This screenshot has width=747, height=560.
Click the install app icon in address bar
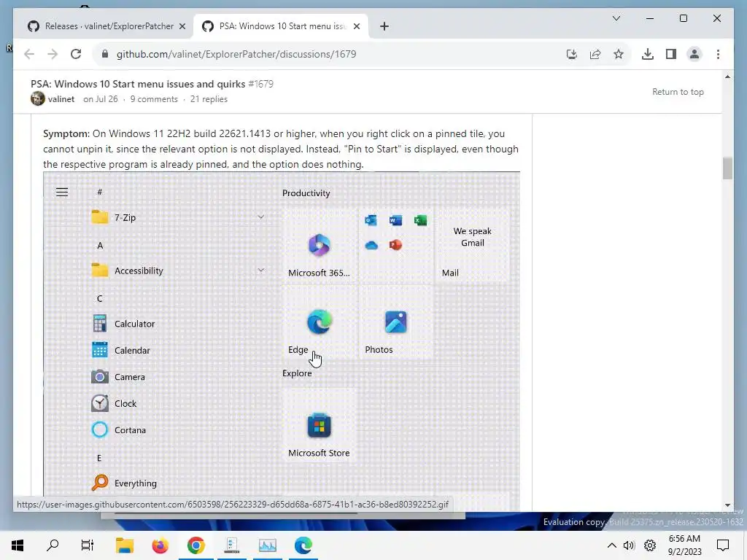coord(572,54)
